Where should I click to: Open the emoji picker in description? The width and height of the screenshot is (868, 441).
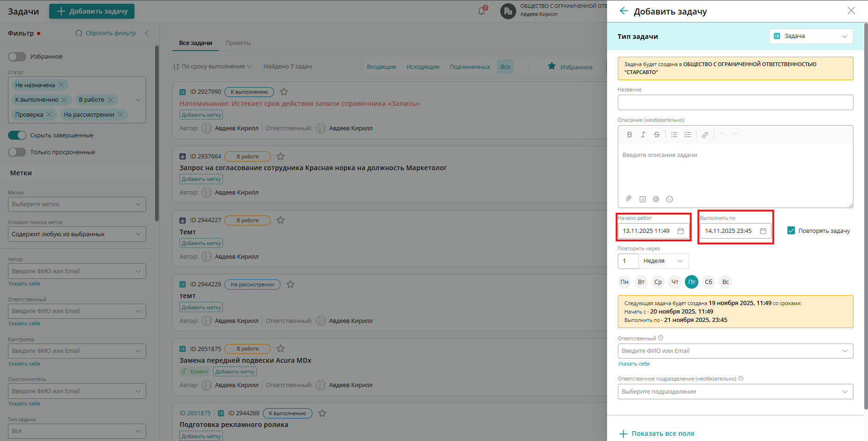[x=669, y=199]
